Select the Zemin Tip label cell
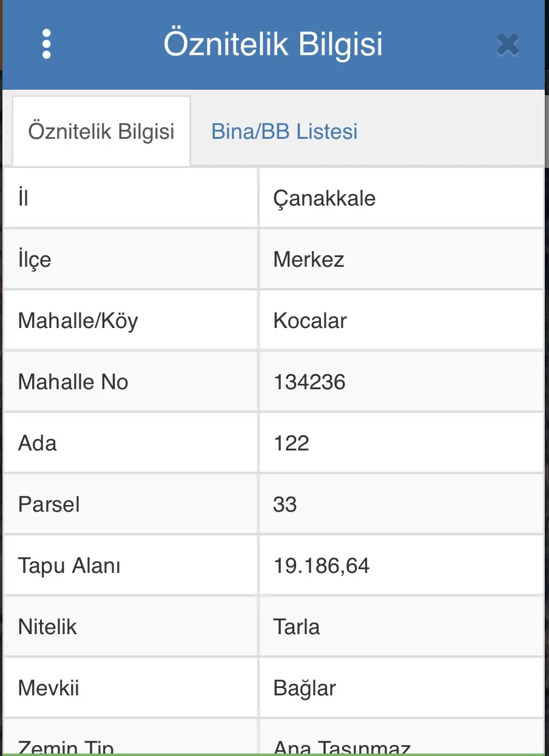This screenshot has height=756, width=549. click(130, 737)
